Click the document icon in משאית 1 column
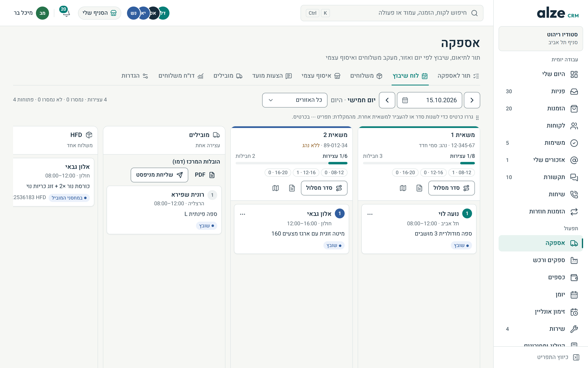 (419, 188)
